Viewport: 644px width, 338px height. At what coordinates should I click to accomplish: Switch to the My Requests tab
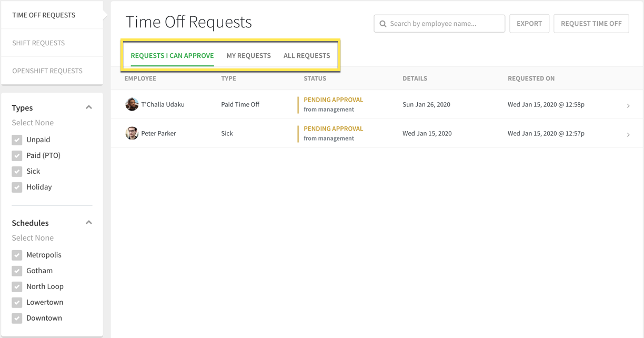249,55
